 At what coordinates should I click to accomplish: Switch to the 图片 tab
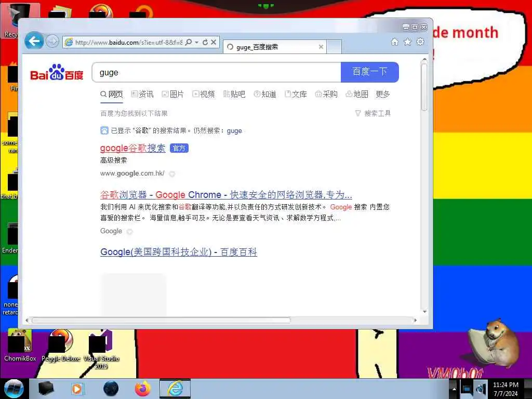(x=172, y=95)
